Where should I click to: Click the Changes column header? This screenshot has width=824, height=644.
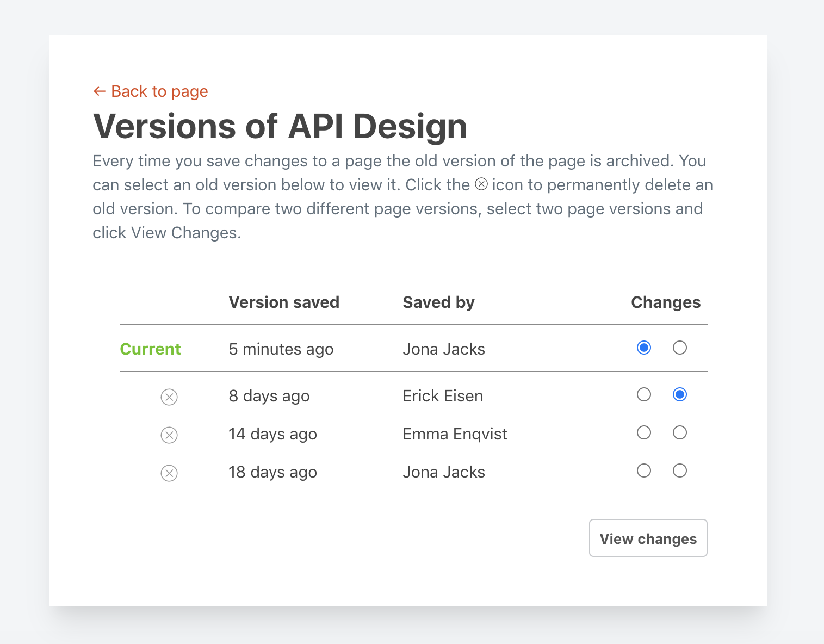coord(666,302)
